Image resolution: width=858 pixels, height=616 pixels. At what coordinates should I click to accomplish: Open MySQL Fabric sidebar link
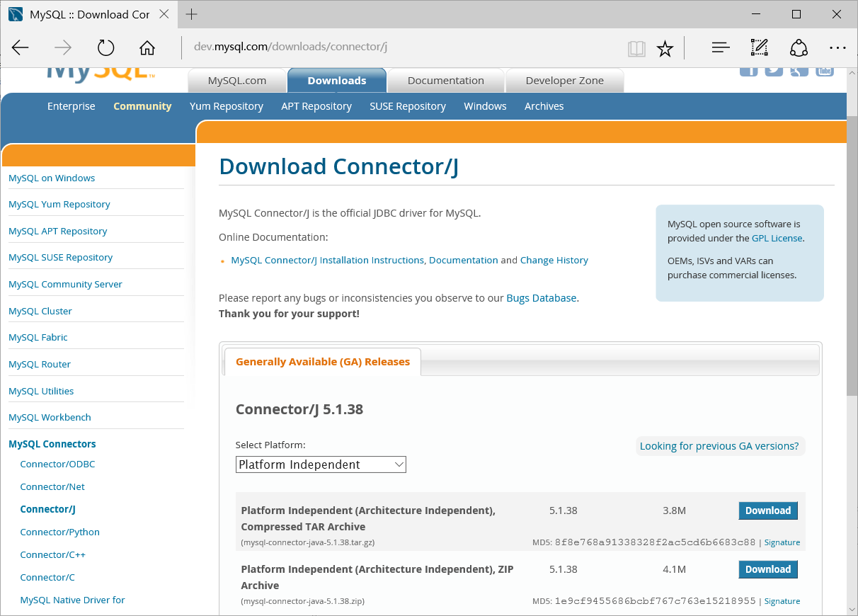point(38,337)
